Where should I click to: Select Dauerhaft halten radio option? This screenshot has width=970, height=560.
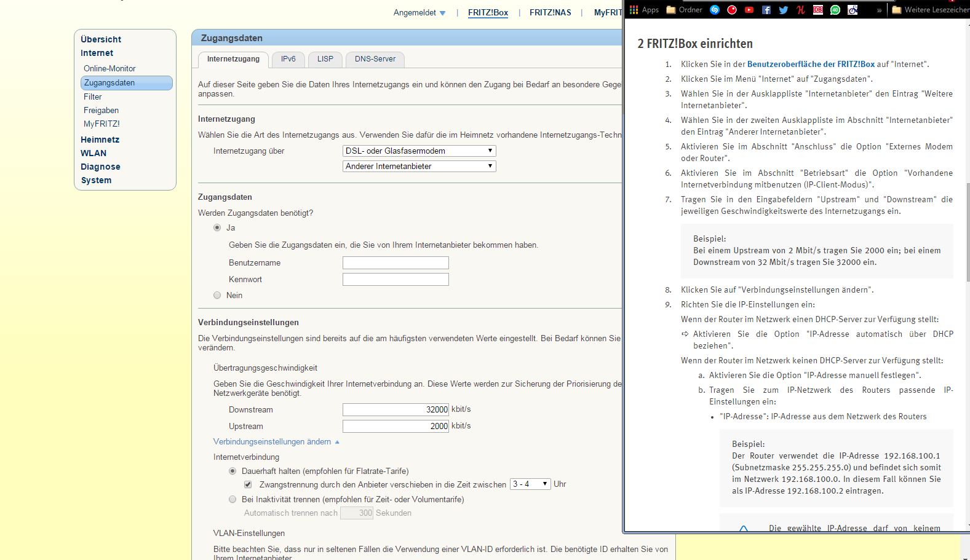pos(233,471)
